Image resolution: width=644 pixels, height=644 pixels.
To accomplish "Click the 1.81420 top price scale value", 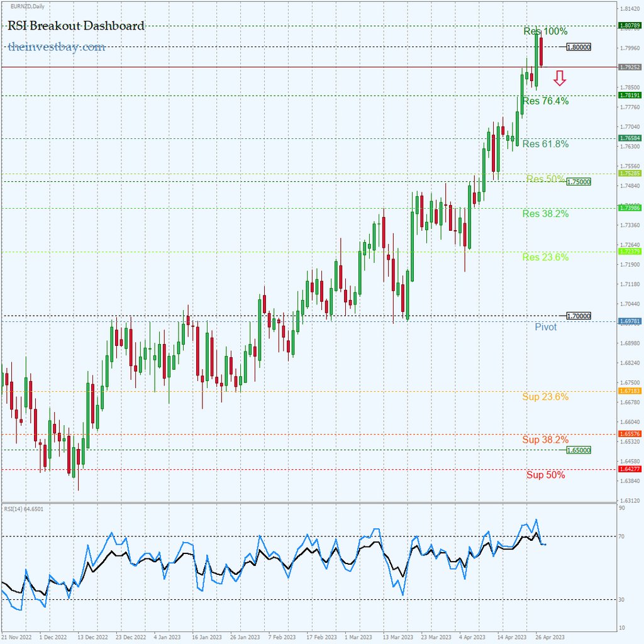I will point(630,9).
